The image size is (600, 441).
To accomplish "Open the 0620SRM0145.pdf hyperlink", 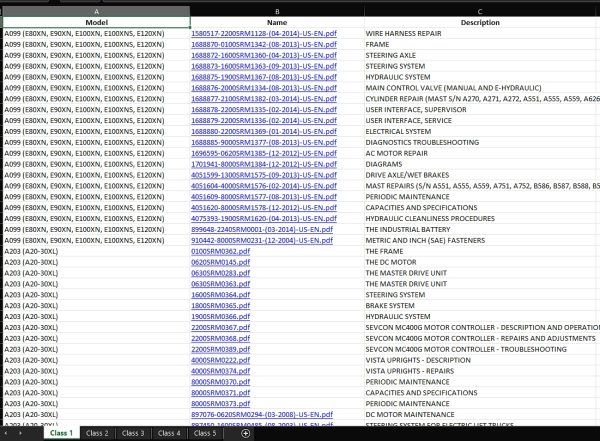I will click(x=220, y=262).
